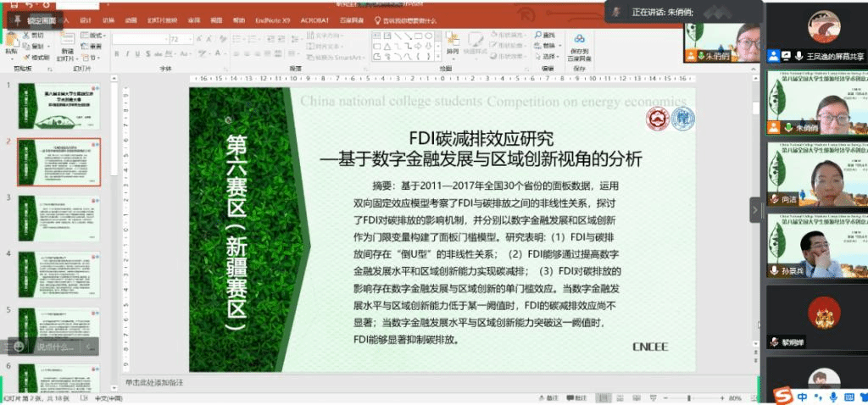The height and width of the screenshot is (405, 868).
Task: Open the ACROBAT ribbon tab
Action: point(314,20)
